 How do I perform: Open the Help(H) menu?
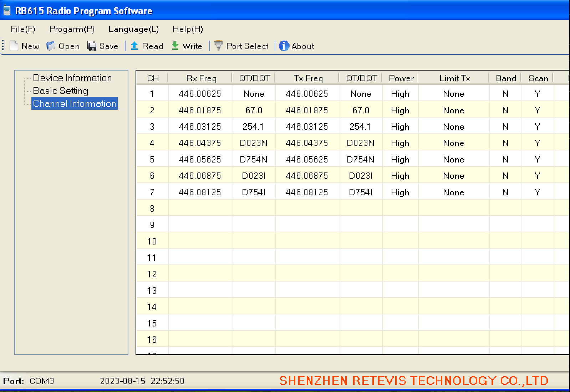click(x=188, y=29)
